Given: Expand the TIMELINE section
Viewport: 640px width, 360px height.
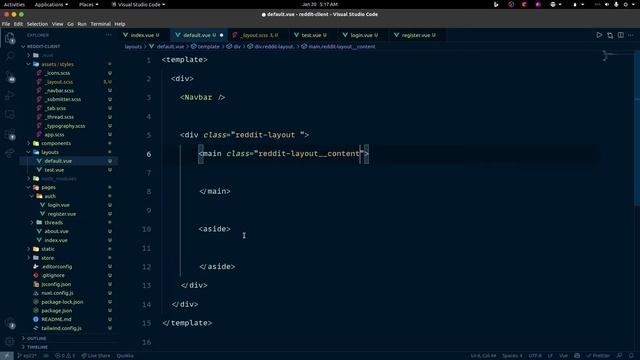Looking at the screenshot, I should pos(37,347).
